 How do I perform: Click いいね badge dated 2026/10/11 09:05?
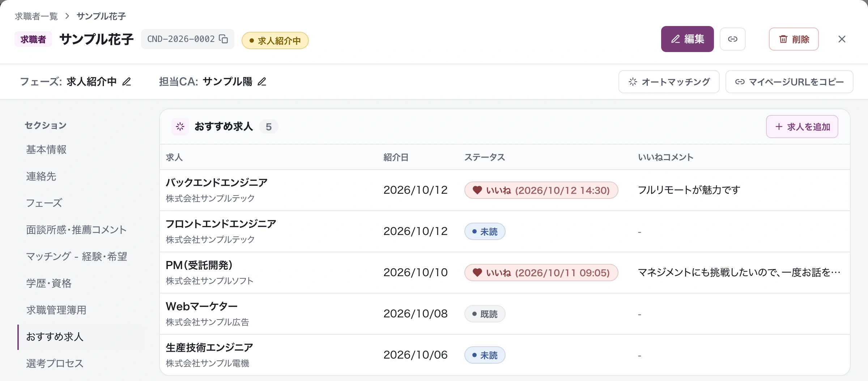[541, 273]
